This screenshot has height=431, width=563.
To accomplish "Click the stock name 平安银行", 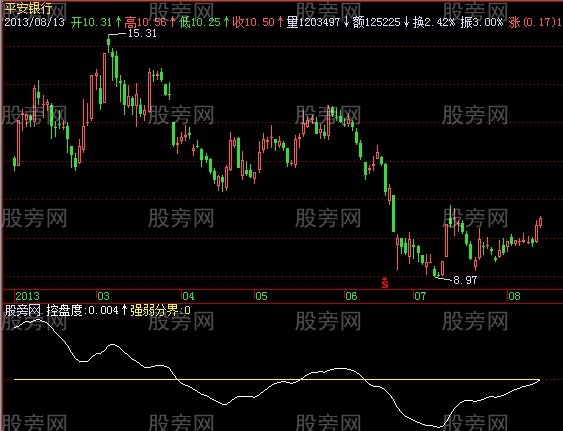I will pos(28,8).
